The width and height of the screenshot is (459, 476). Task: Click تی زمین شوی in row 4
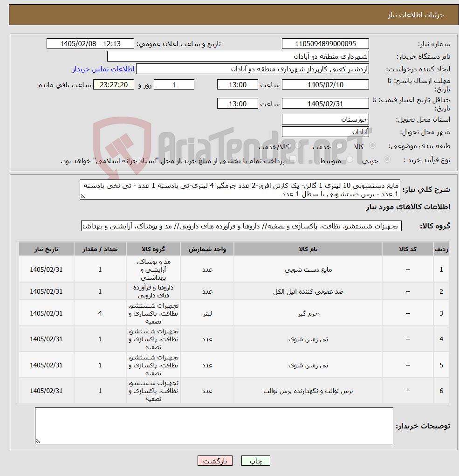point(308,339)
